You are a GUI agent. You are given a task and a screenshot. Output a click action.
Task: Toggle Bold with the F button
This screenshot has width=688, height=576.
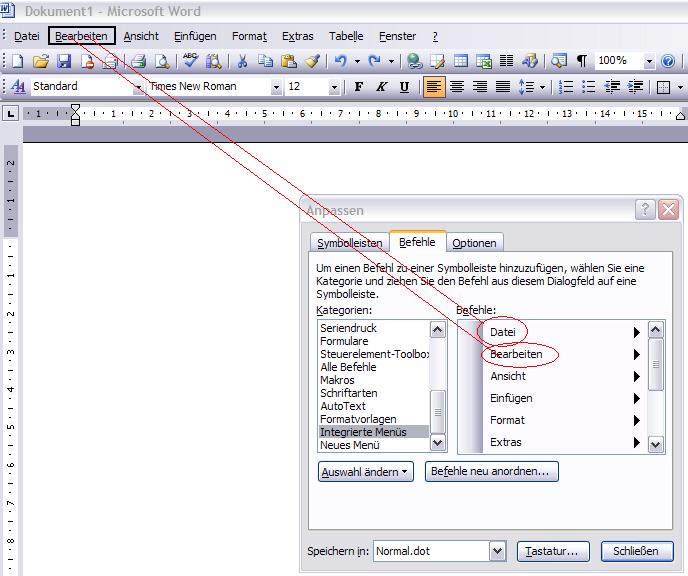[358, 86]
